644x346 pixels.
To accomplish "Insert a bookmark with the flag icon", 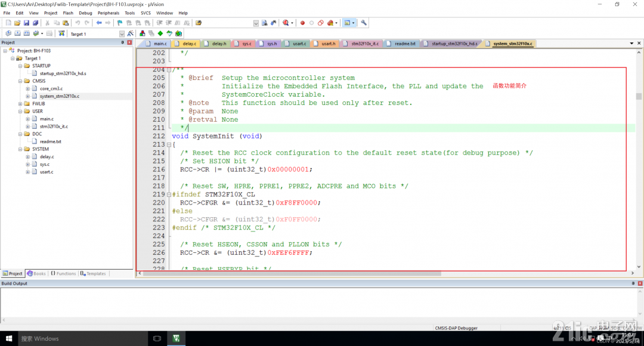I will (x=120, y=23).
